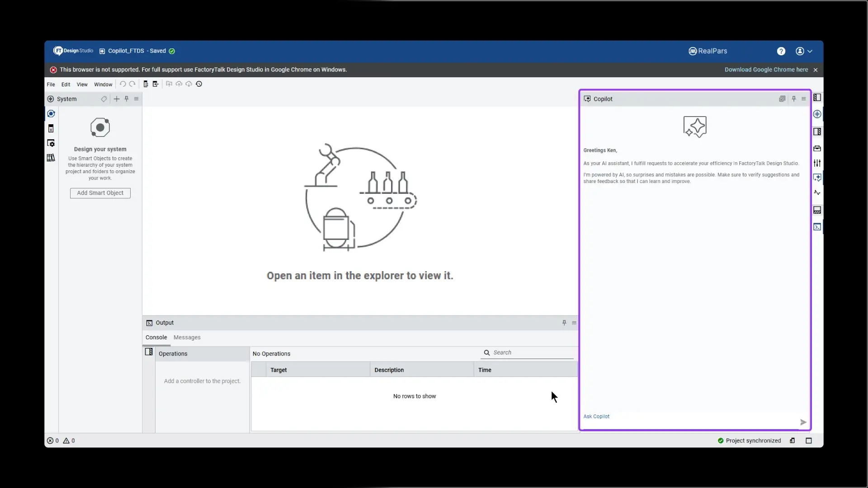
Task: Click inside the Operations search field
Action: click(x=527, y=353)
